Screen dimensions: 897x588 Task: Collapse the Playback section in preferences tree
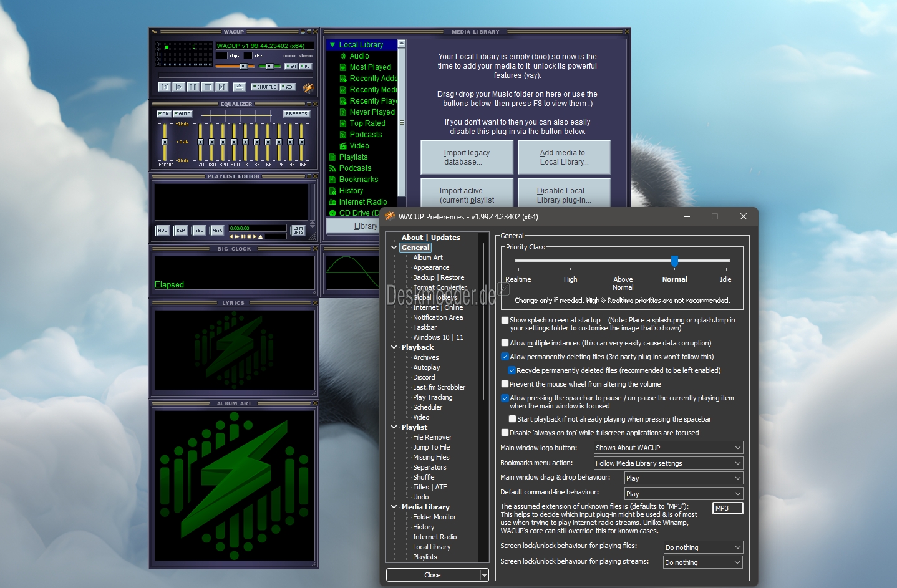[x=394, y=347]
